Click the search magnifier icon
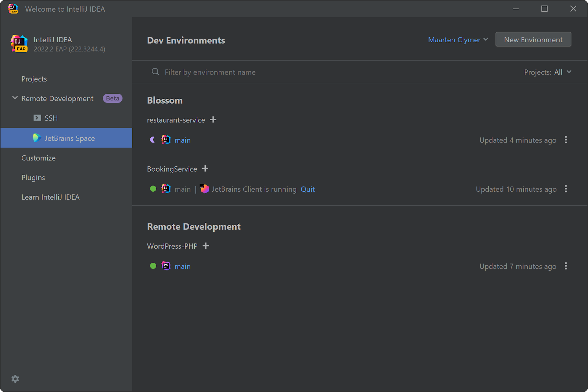This screenshot has width=588, height=392. click(155, 72)
